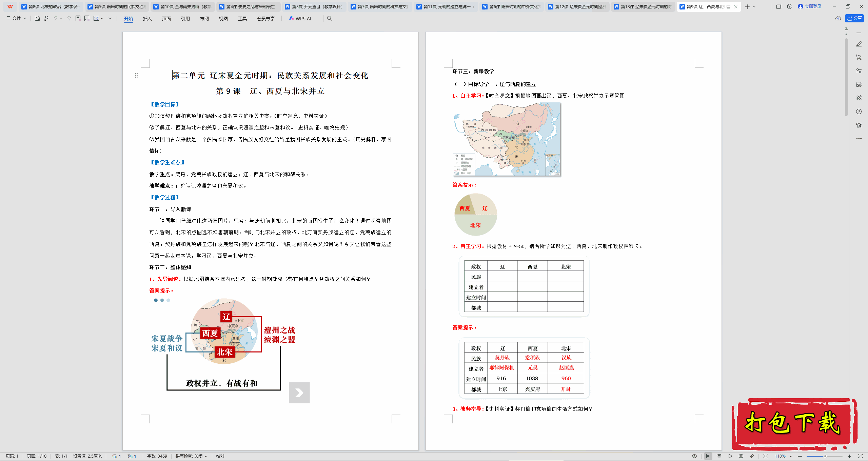Toggle eye protection mode icon
Screen dimensions: 868x461
(x=694, y=456)
